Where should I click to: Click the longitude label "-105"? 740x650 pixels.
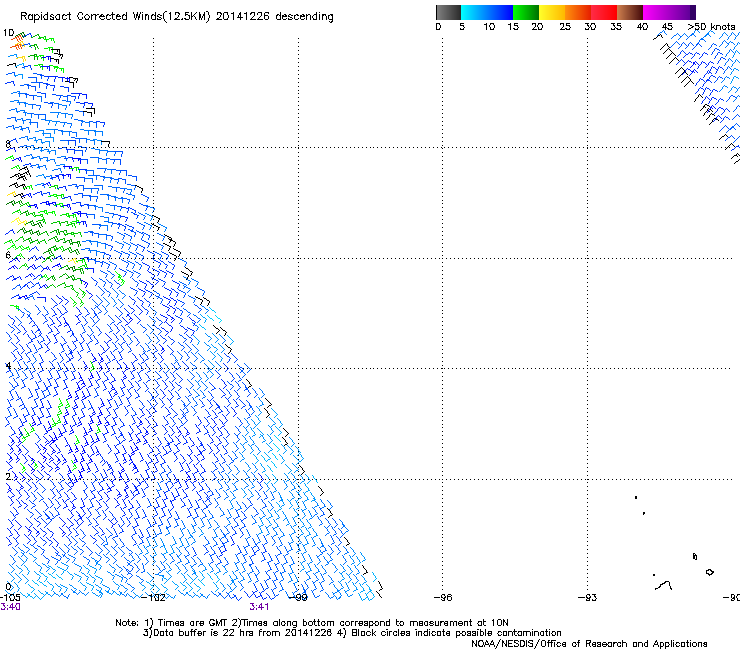(x=10, y=598)
